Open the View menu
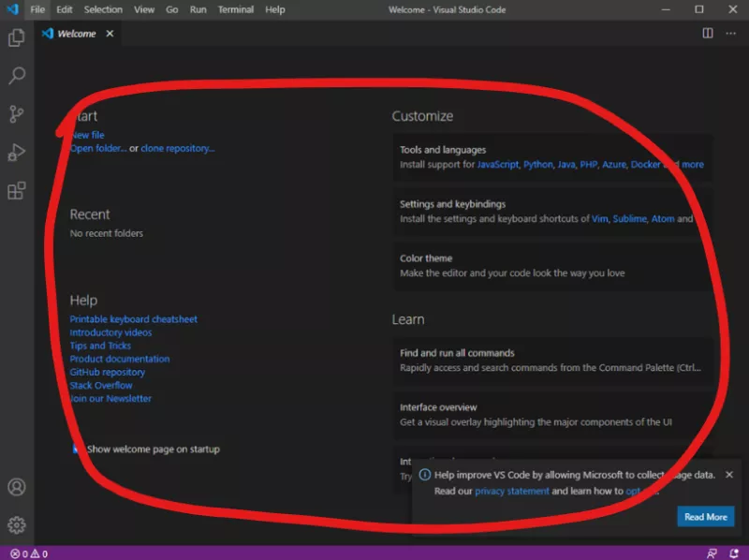 tap(144, 9)
